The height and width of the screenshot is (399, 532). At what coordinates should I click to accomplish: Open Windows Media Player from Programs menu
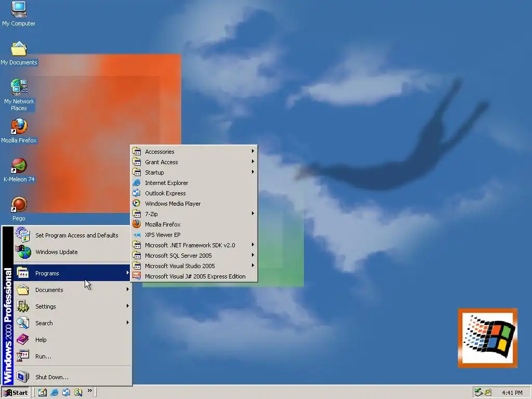click(194, 204)
